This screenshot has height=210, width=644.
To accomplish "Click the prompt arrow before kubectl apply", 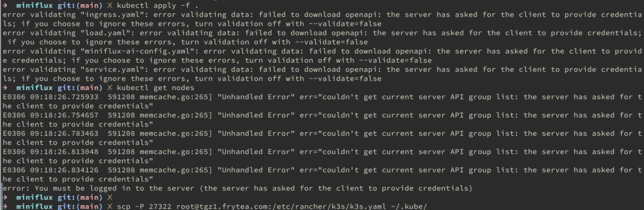I will [5, 5].
